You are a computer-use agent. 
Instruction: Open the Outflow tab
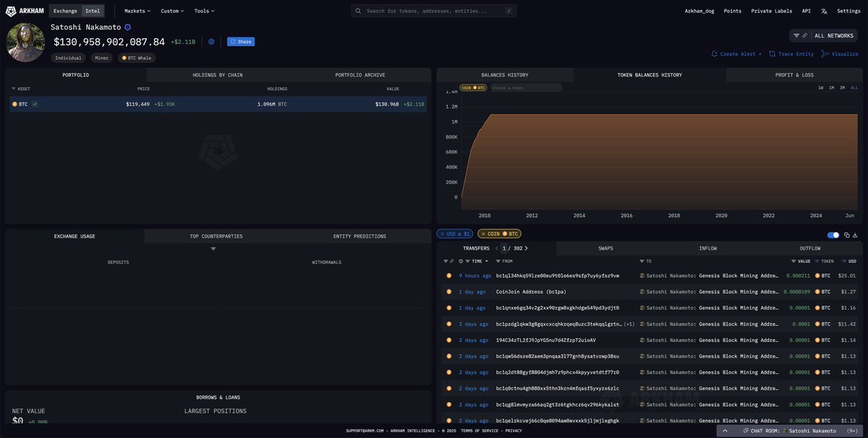coord(810,248)
